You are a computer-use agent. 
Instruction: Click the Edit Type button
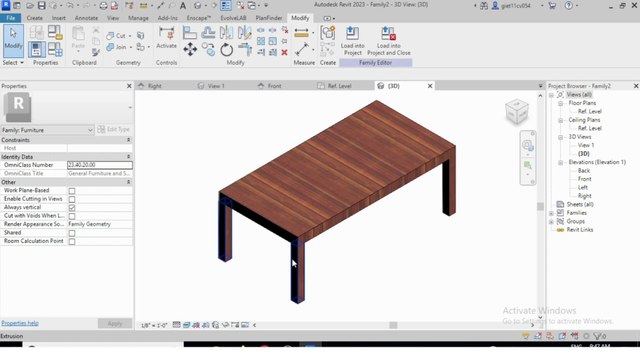tap(113, 129)
